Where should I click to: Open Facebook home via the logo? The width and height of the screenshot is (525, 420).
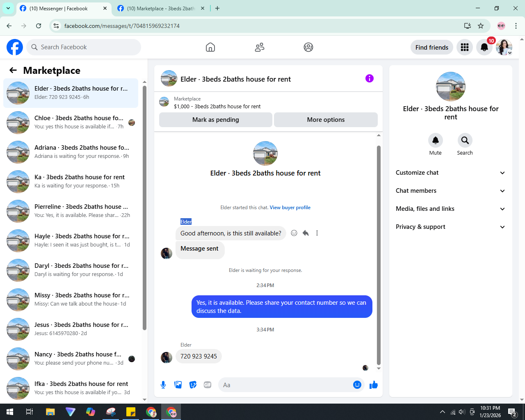(x=15, y=47)
